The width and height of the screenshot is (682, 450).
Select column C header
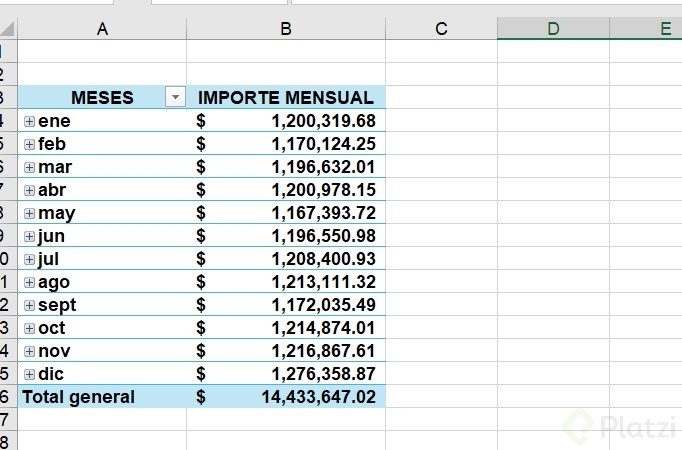(x=441, y=29)
